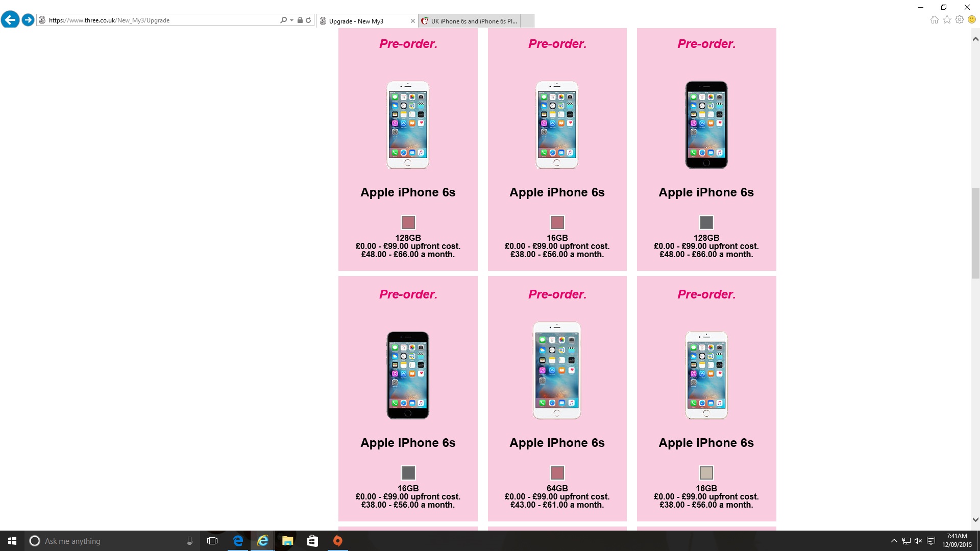Click the browser Forward arrow button
The height and width of the screenshot is (551, 980).
(x=28, y=20)
